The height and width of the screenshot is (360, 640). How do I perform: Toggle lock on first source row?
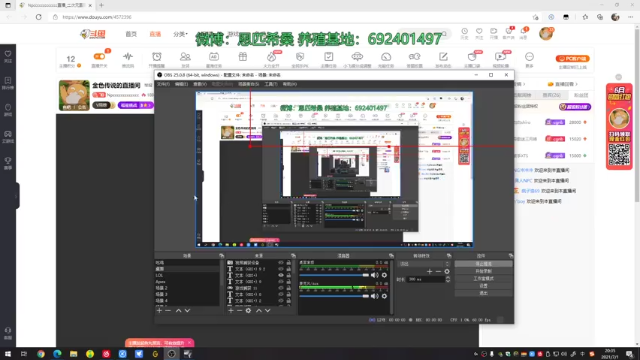tap(289, 263)
